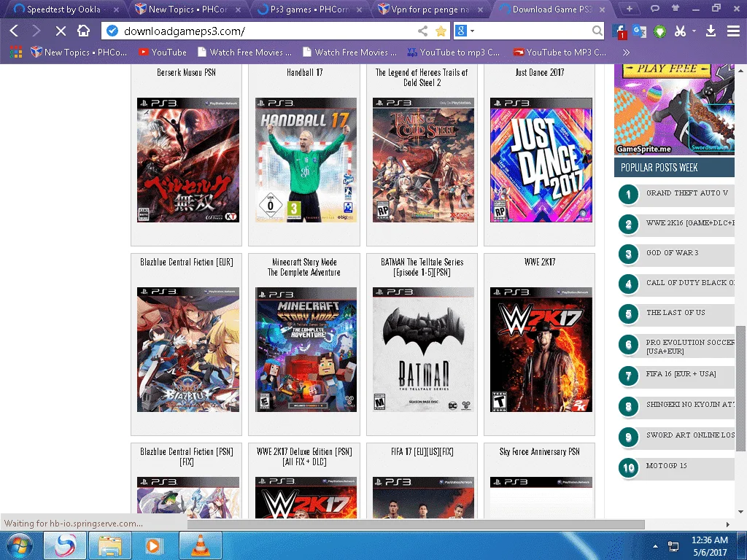
Task: Open VLC cone icon in the taskbar
Action: 200,545
